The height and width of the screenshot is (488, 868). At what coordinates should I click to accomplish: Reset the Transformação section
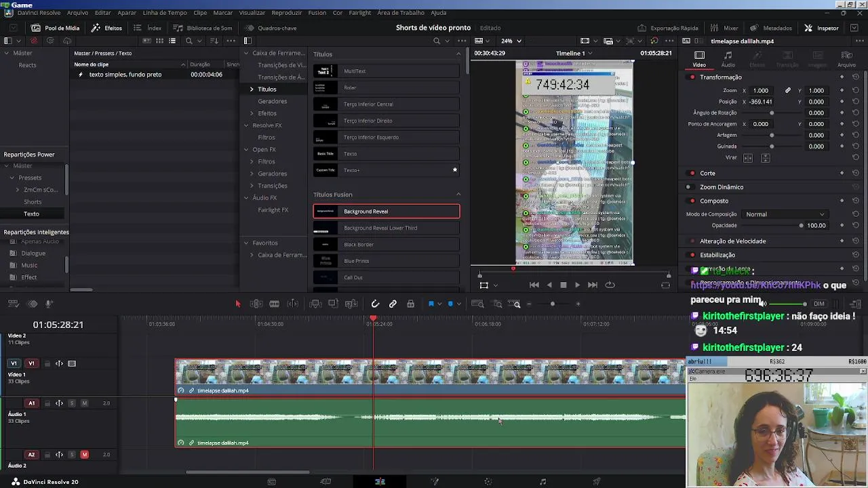click(856, 77)
